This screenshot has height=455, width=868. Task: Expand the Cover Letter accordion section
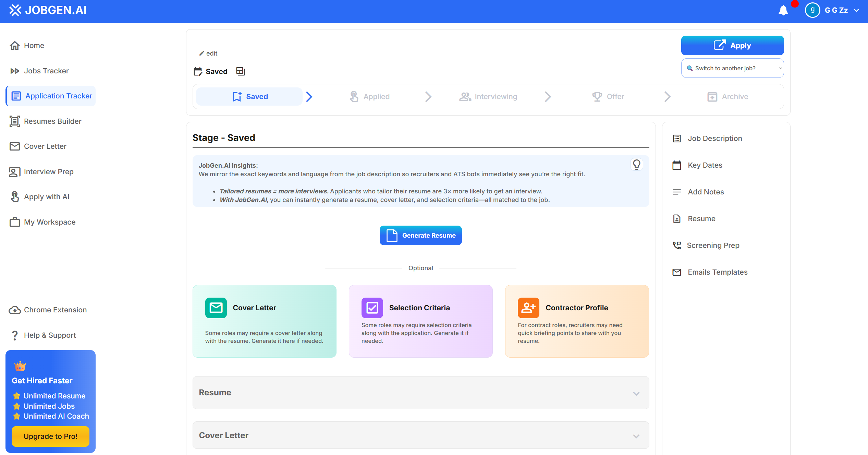tap(420, 435)
